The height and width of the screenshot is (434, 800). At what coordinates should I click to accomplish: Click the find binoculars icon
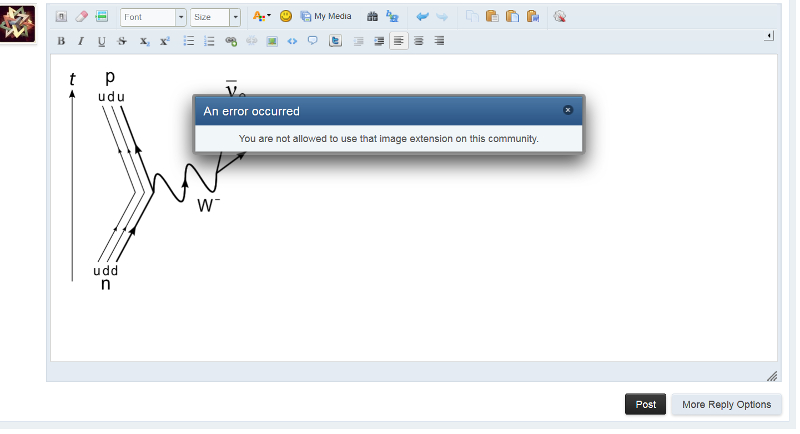coord(373,17)
